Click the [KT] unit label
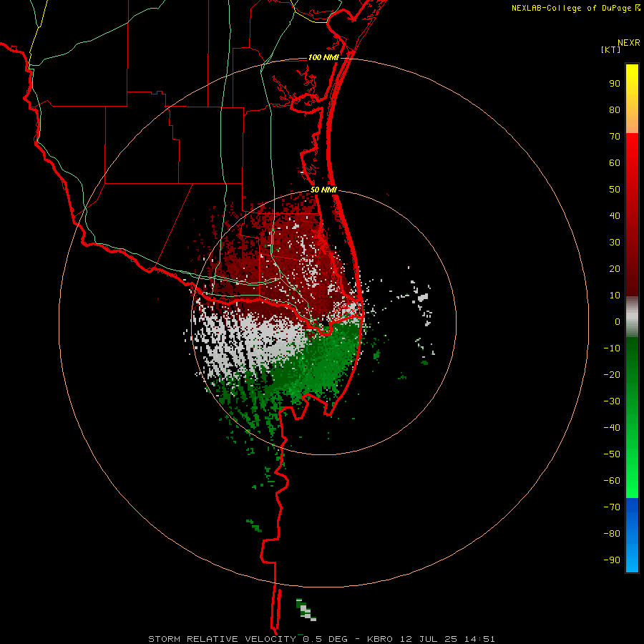 [x=611, y=49]
